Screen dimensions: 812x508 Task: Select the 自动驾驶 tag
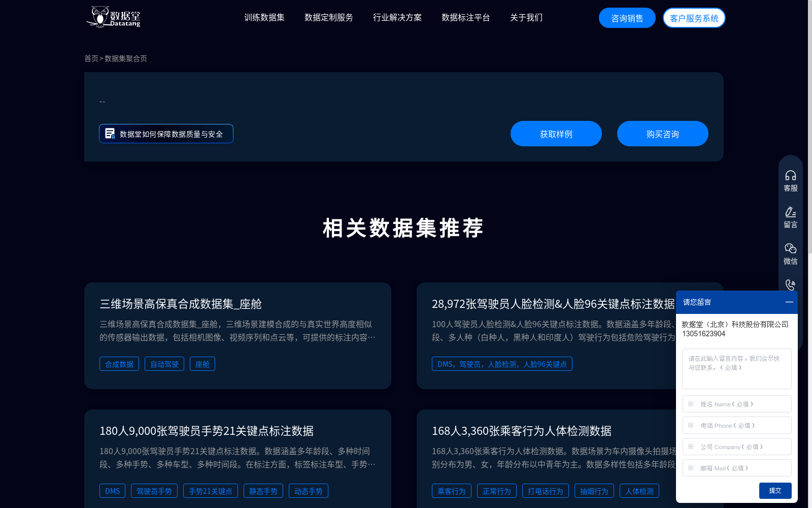(x=164, y=364)
